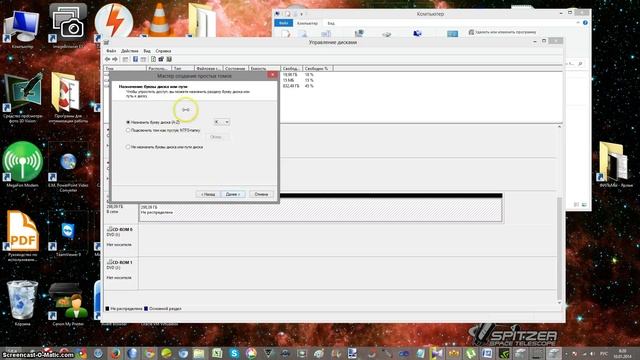
Task: Click the last icon in Disk Management toolbar
Action: [x=169, y=60]
